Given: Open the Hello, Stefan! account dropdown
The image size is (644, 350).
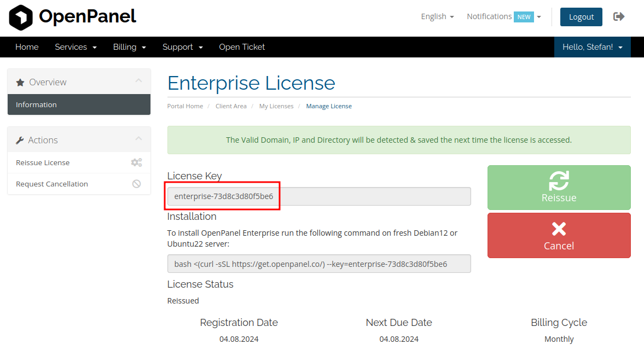Looking at the screenshot, I should (592, 47).
